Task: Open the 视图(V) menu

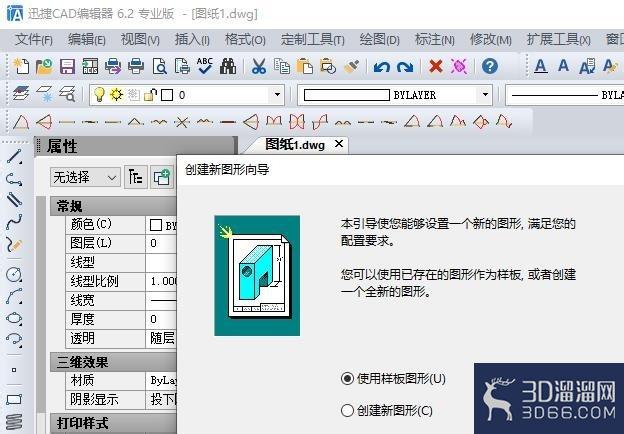Action: click(140, 40)
